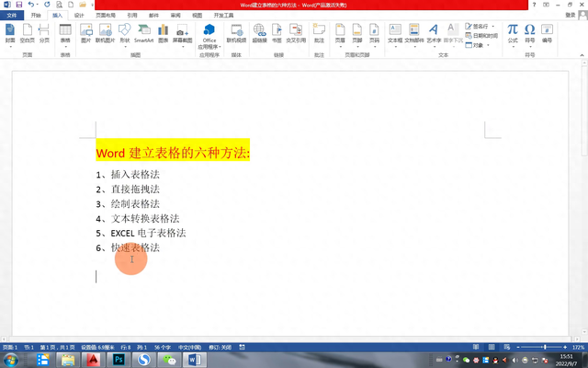This screenshot has height=368, width=588.
Task: Switch to print layout view button
Action: pos(492,347)
